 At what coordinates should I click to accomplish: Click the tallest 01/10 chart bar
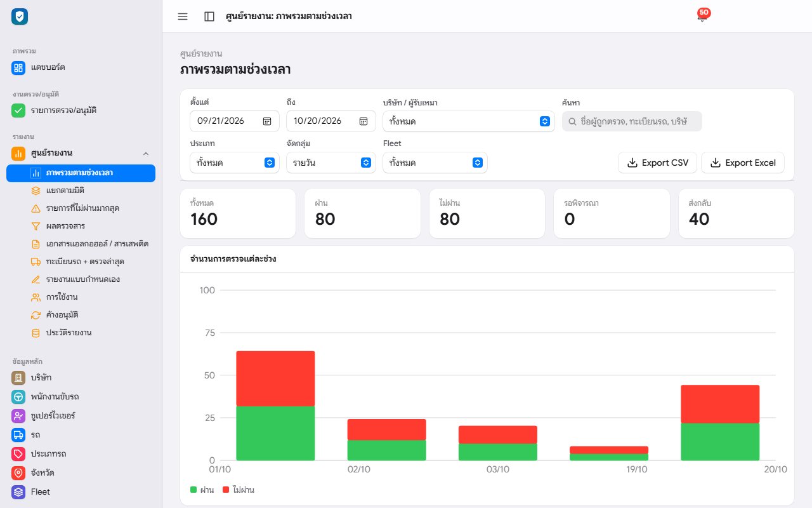(275, 406)
